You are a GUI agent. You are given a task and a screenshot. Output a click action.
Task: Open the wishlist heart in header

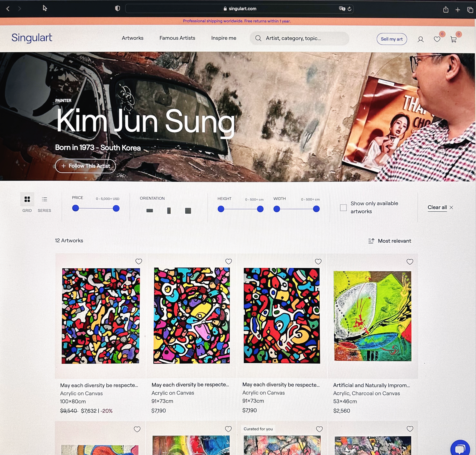point(437,39)
